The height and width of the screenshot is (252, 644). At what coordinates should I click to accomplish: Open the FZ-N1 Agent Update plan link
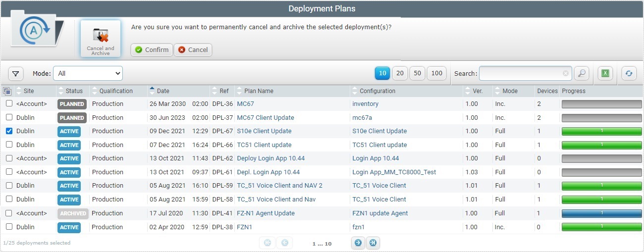click(266, 213)
